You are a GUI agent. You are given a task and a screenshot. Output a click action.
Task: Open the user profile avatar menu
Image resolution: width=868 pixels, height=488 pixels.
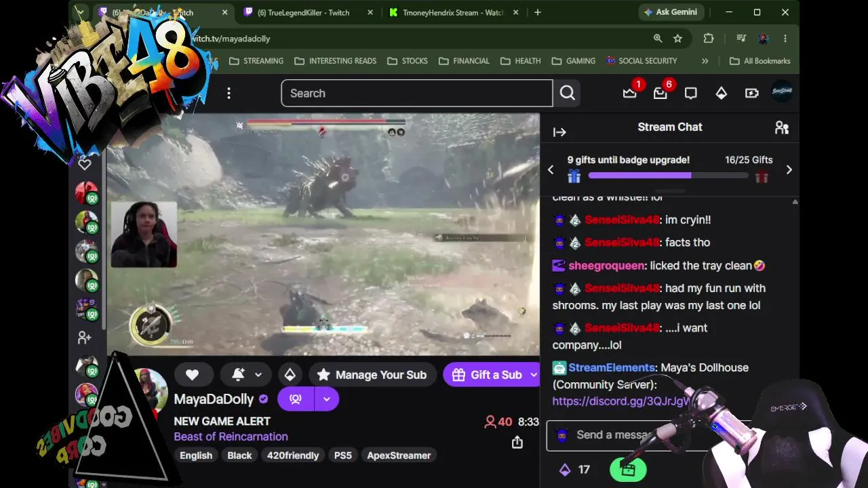tap(782, 92)
